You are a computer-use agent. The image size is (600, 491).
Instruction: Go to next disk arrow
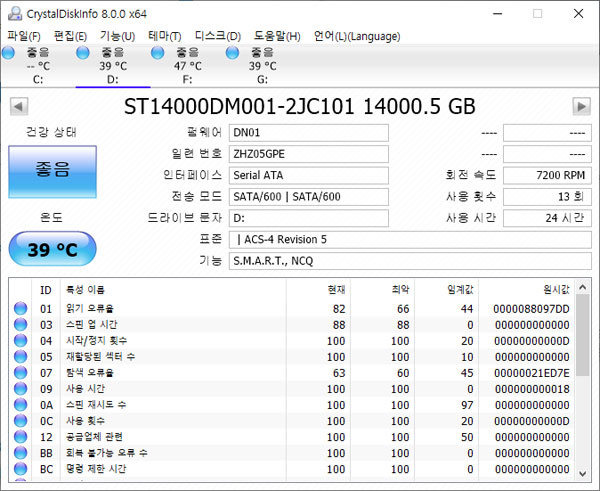582,106
